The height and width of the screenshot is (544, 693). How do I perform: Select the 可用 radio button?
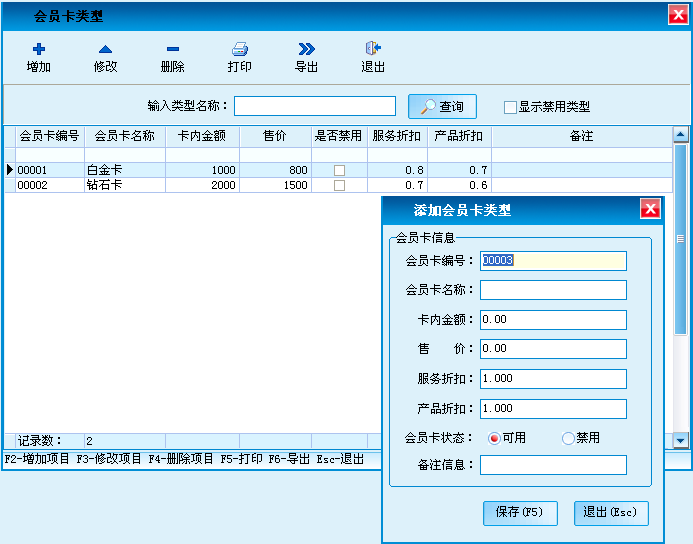494,438
